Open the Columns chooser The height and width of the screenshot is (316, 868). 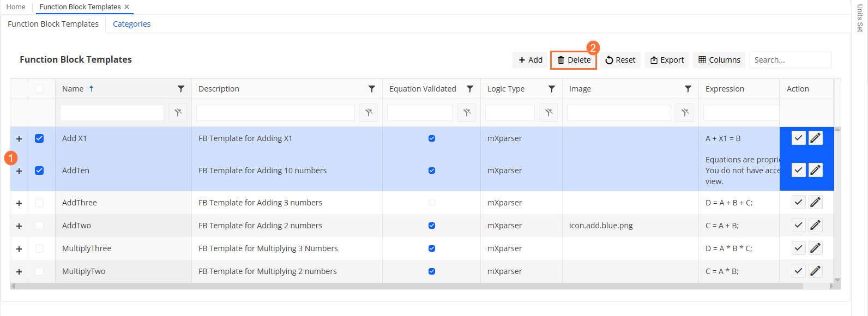point(719,60)
